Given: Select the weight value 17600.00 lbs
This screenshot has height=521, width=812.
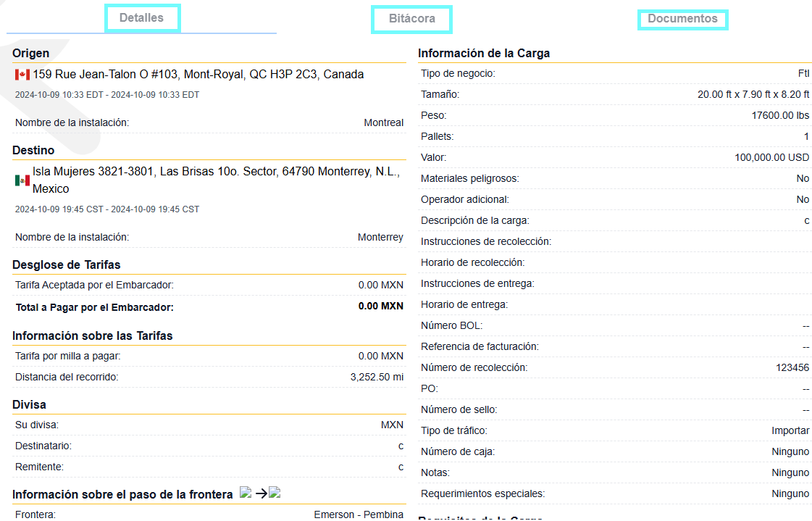Looking at the screenshot, I should coord(780,115).
